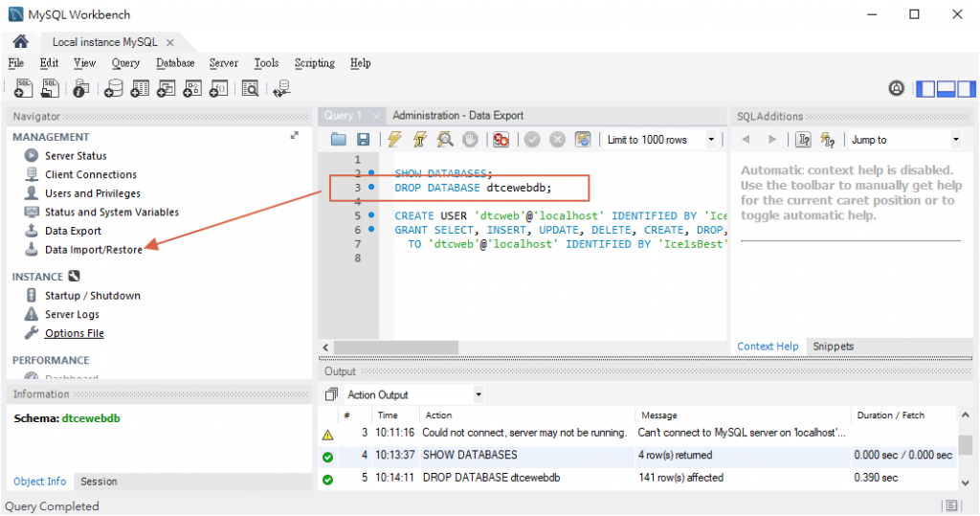Viewport: 980px width, 516px height.
Task: Open the Scripting menu
Action: (x=314, y=63)
